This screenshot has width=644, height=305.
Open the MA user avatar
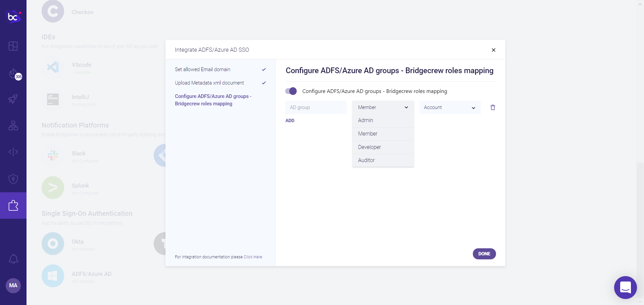coord(13,286)
